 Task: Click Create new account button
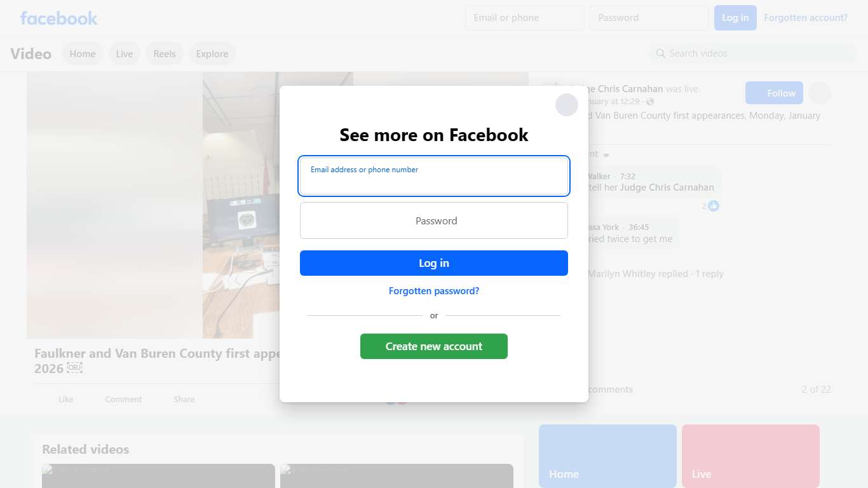click(434, 346)
